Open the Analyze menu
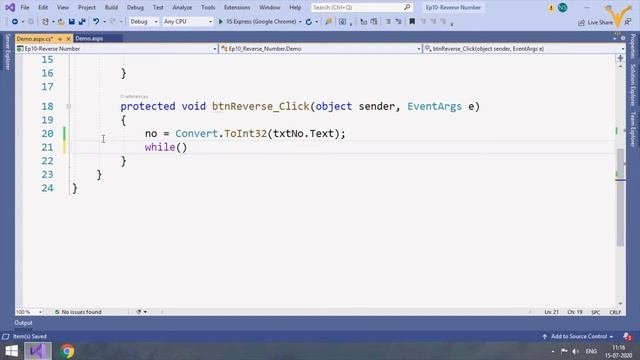Image resolution: width=640 pixels, height=360 pixels. tap(182, 7)
